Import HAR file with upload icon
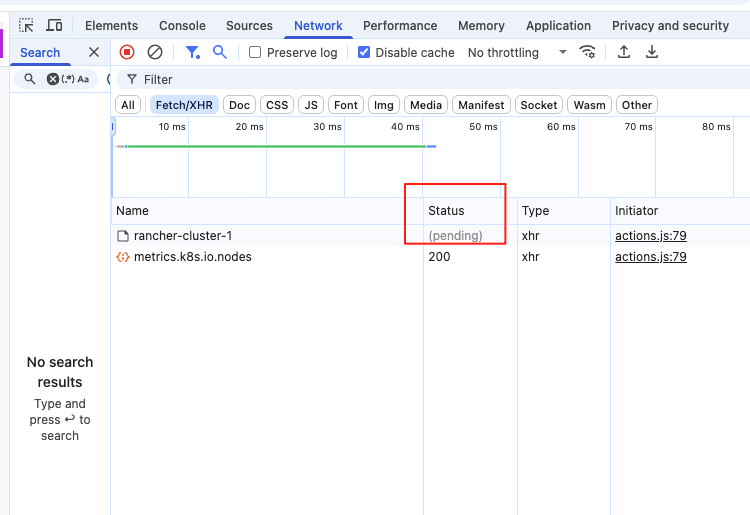The height and width of the screenshot is (515, 750). [624, 52]
